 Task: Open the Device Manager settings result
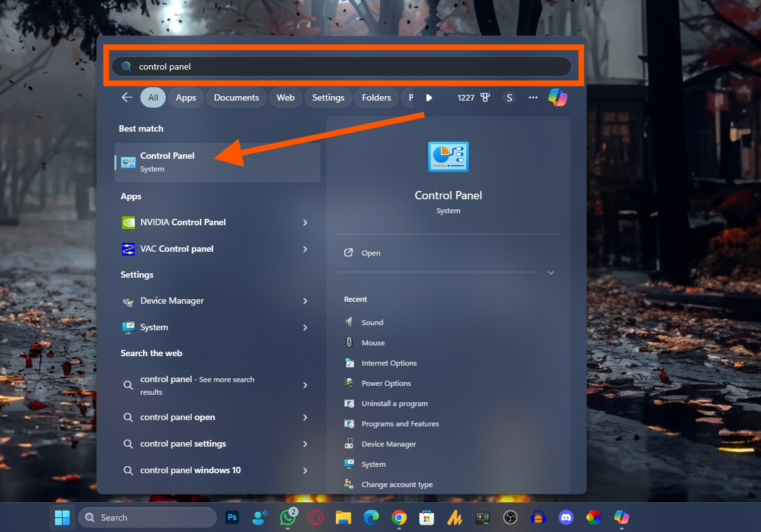click(206, 300)
